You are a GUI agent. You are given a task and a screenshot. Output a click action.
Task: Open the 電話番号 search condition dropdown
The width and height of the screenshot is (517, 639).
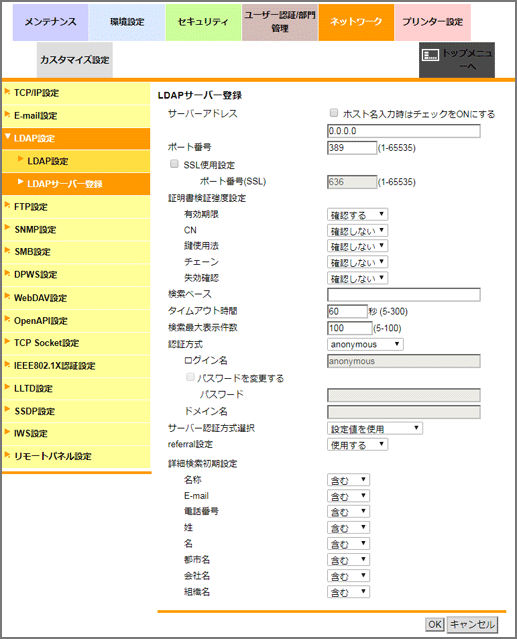coord(348,511)
